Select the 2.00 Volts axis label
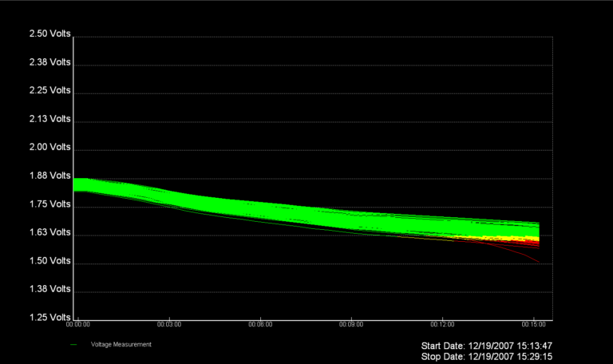Image resolution: width=613 pixels, height=364 pixels. click(x=49, y=147)
